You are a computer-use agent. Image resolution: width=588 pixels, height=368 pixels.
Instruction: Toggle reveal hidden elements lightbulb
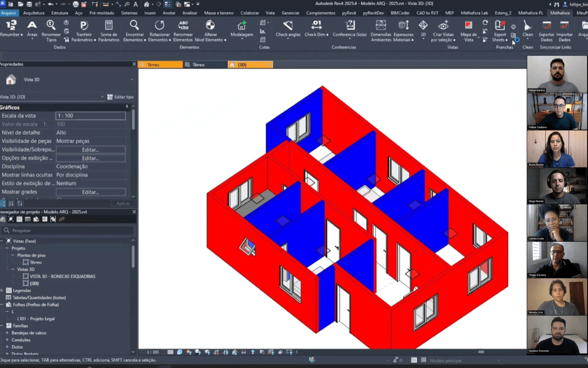[x=253, y=352]
